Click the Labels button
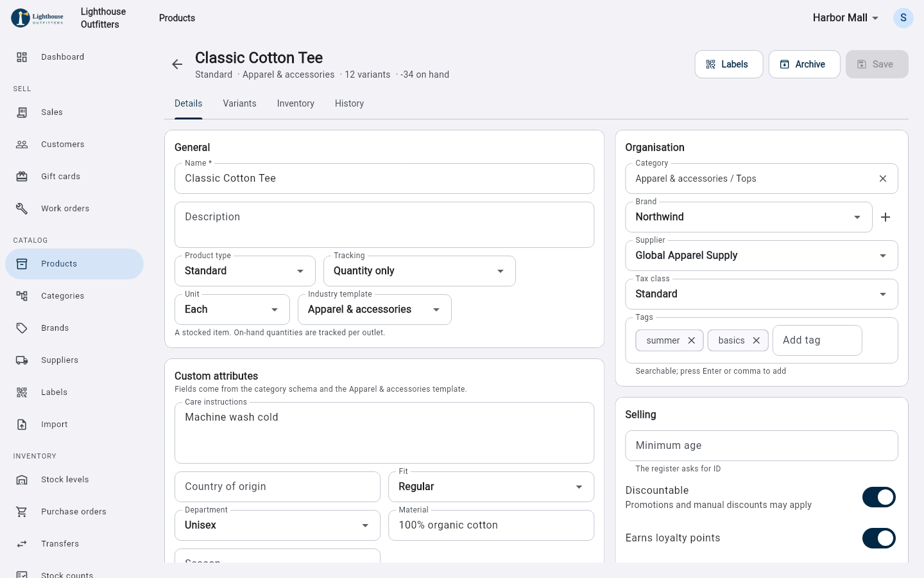 (729, 64)
